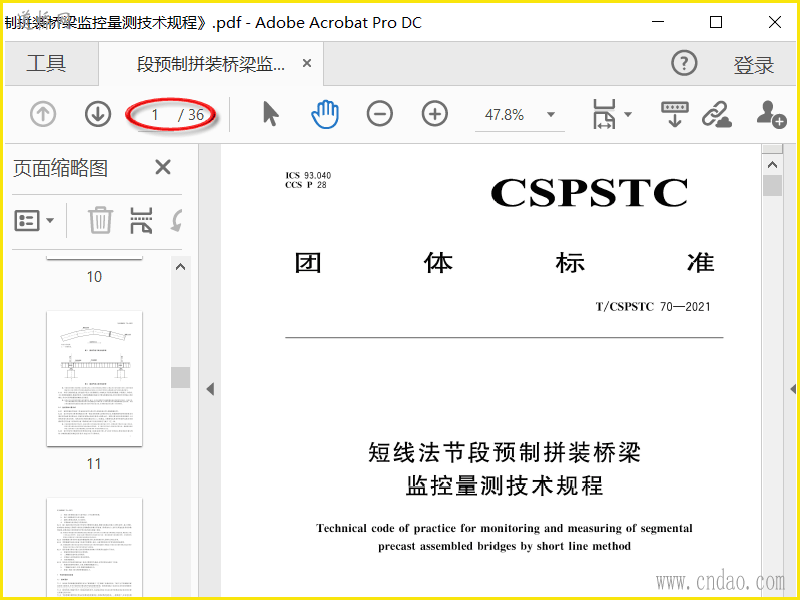The image size is (800, 600).
Task: Select page 11 thumbnail
Action: click(94, 378)
